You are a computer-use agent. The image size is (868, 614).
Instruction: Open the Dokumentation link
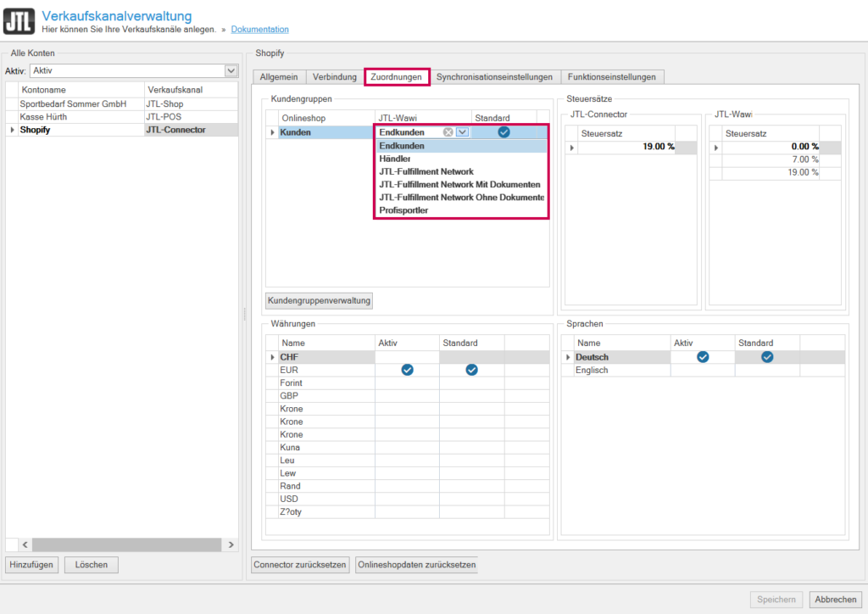tap(259, 29)
